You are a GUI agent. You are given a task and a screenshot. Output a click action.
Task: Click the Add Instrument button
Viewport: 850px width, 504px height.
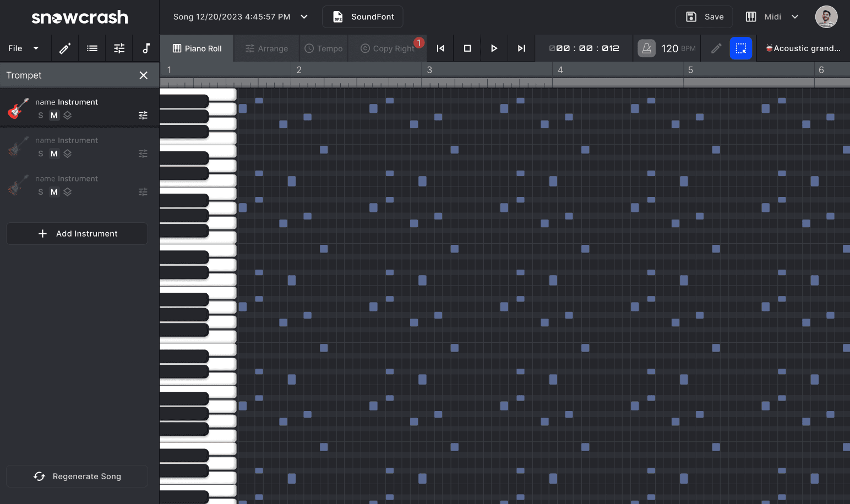(x=77, y=234)
